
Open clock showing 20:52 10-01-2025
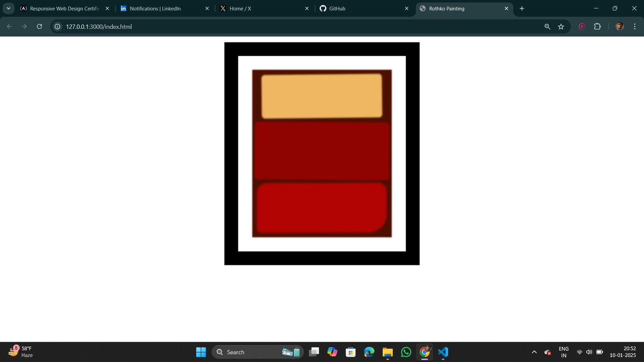(623, 352)
